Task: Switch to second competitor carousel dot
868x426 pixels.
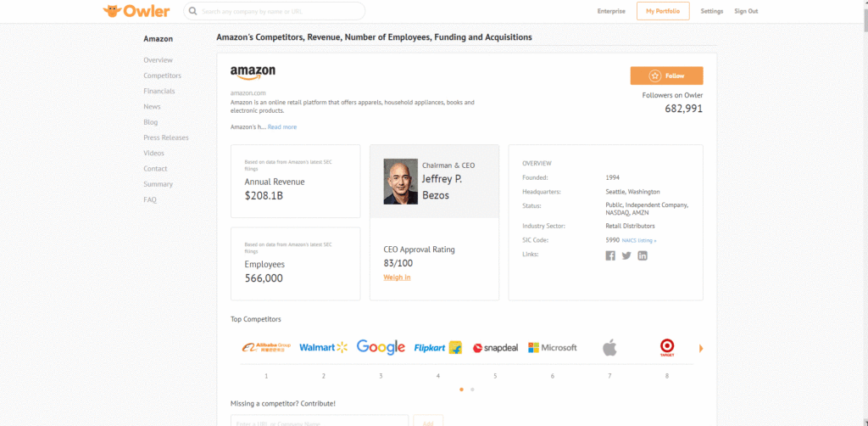Action: click(x=472, y=390)
